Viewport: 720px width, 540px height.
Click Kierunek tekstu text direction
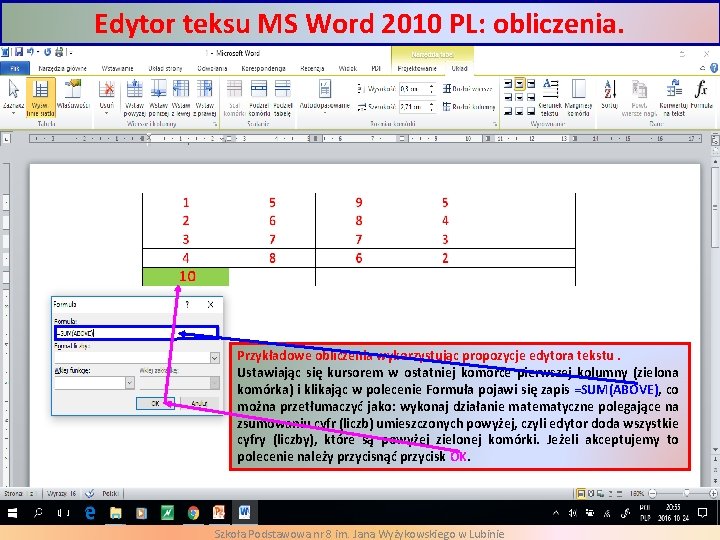[550, 97]
